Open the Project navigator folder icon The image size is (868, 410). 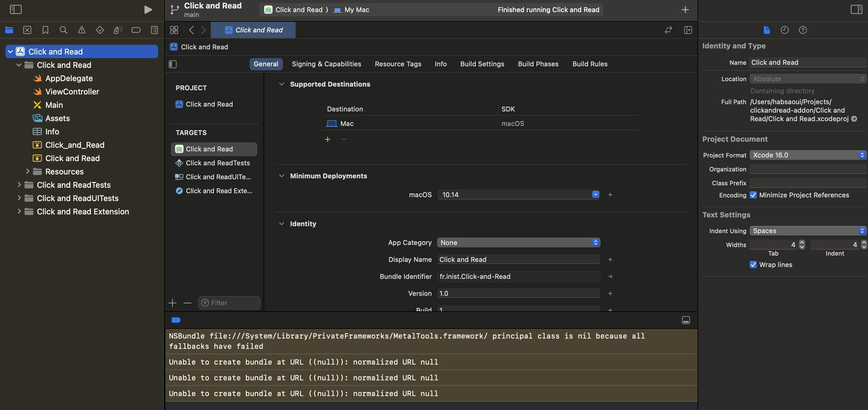[x=9, y=30]
